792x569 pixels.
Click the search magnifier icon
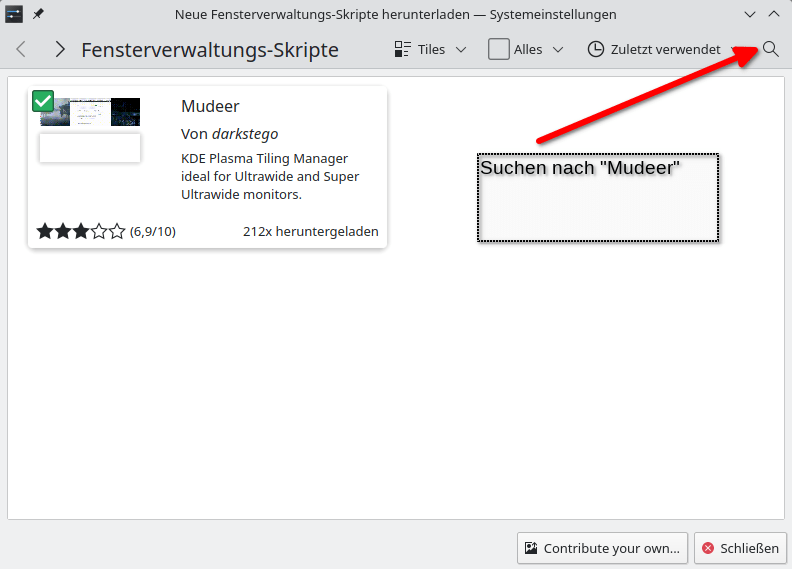(x=770, y=49)
